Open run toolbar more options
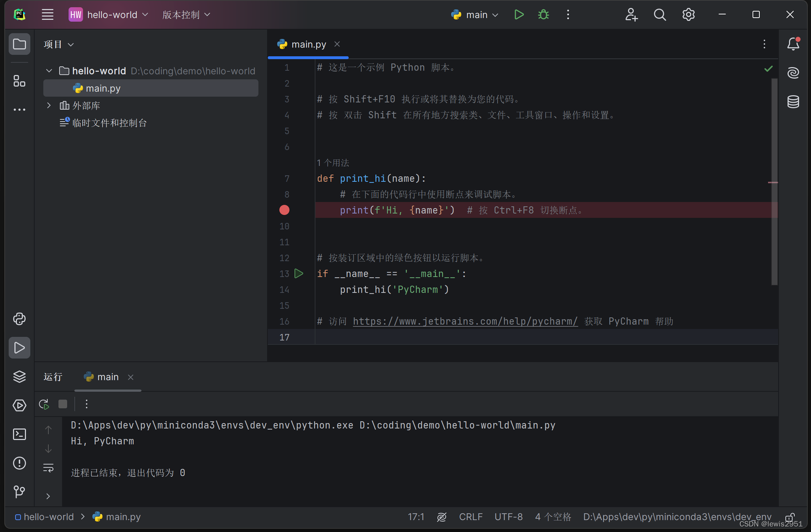The image size is (811, 532). [x=87, y=404]
